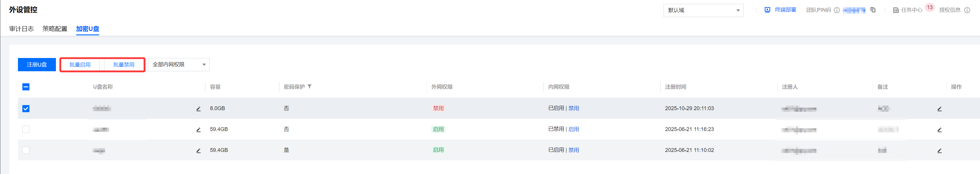Toggle the select-all header checkbox
Image resolution: width=980 pixels, height=174 pixels.
26,87
